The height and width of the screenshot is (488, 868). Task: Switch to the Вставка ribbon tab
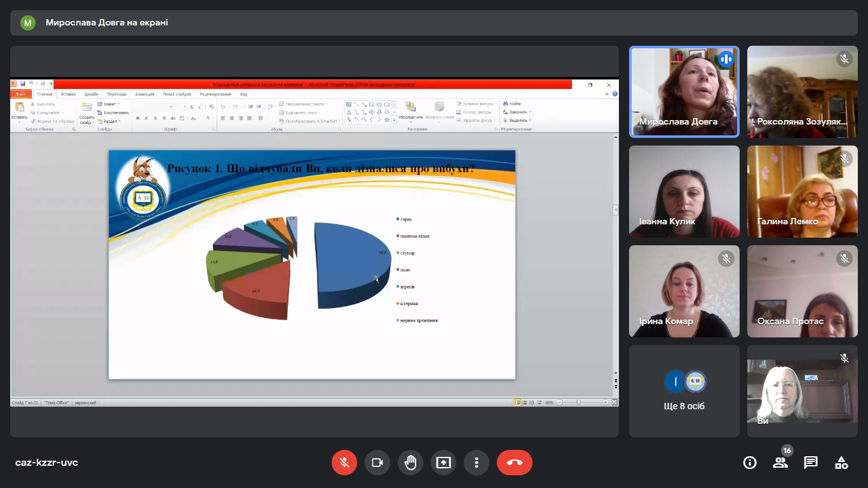pyautogui.click(x=68, y=94)
